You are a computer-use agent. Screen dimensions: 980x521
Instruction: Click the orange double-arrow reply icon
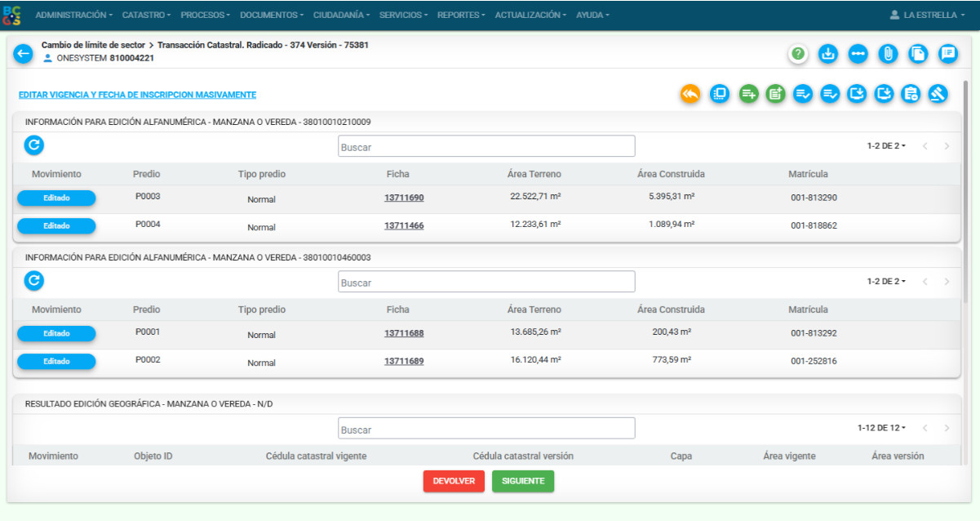[x=690, y=94]
